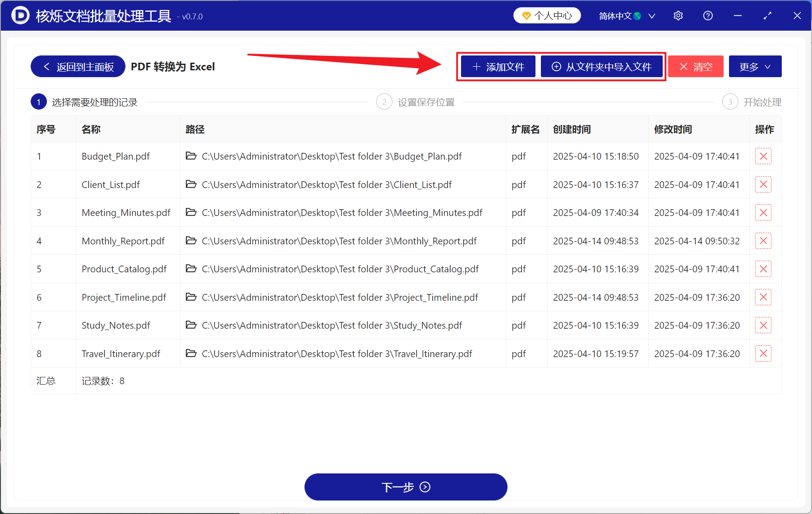Go to step 3 开始处理
Image resolution: width=812 pixels, height=514 pixels.
coord(752,102)
